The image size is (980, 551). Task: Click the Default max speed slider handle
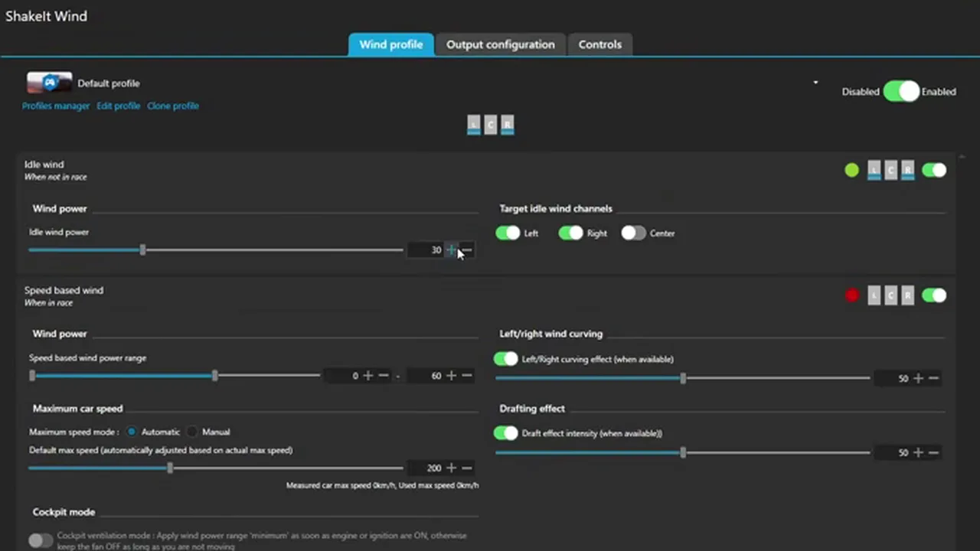[170, 468]
